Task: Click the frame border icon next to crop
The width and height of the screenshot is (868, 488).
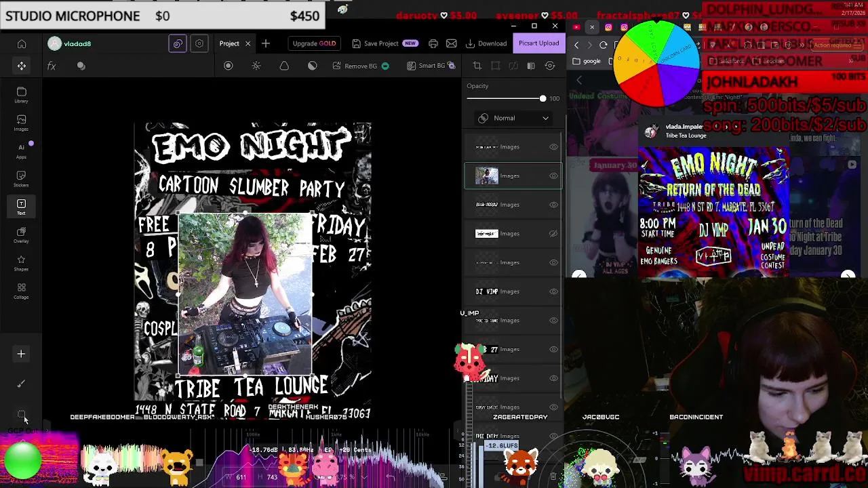Action: (495, 66)
